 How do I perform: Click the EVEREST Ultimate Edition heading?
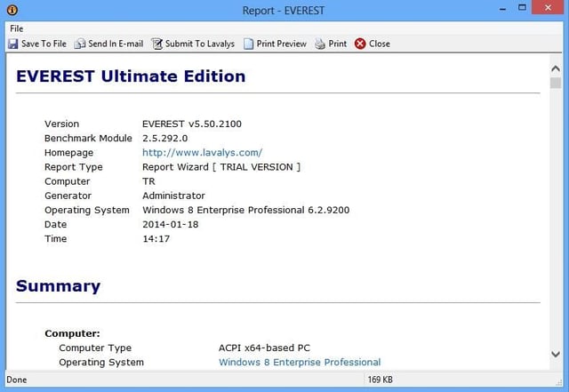click(x=131, y=76)
